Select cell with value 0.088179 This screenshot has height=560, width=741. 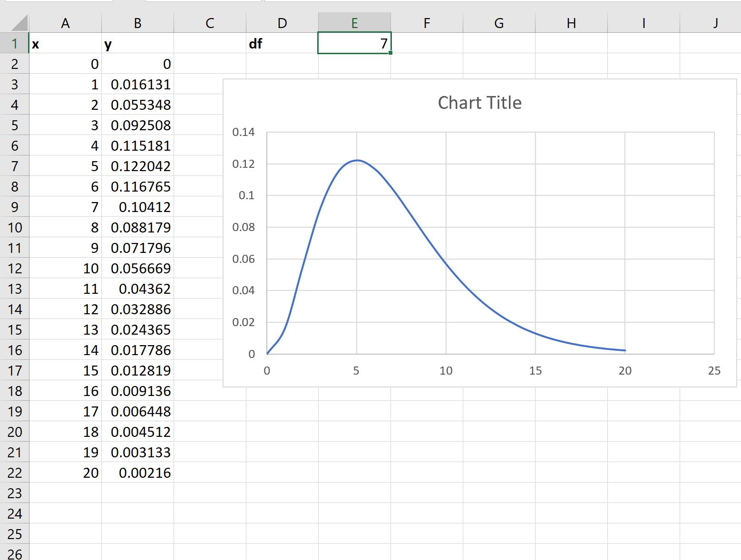pos(138,227)
